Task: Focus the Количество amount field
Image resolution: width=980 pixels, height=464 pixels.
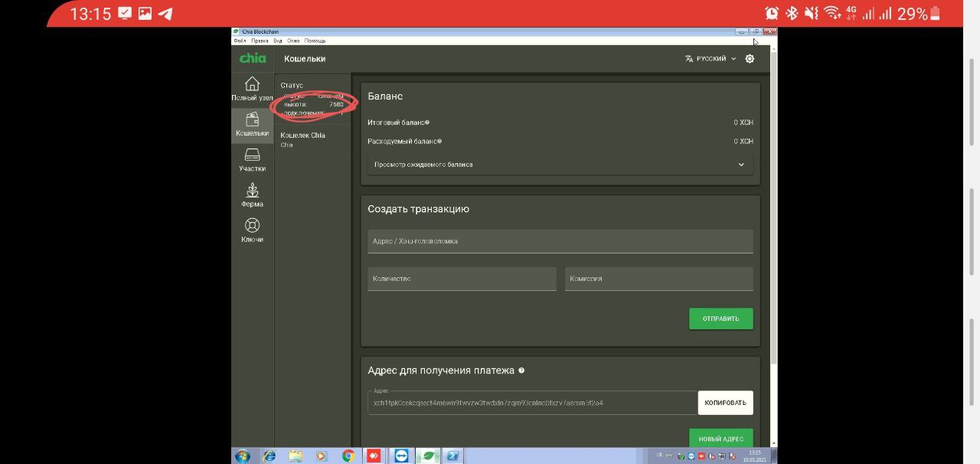Action: (462, 279)
